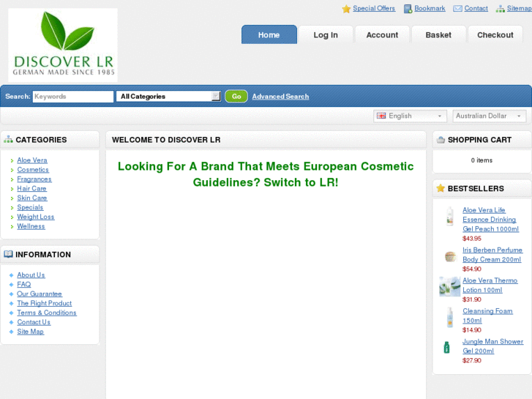This screenshot has width=532, height=399.
Task: Click the $14.90 price text
Action: click(x=471, y=329)
